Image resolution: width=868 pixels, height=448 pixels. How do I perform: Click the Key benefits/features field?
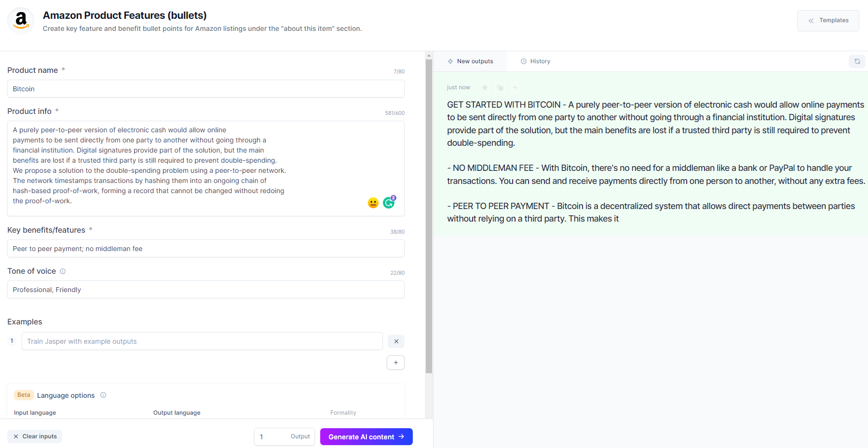pyautogui.click(x=206, y=249)
